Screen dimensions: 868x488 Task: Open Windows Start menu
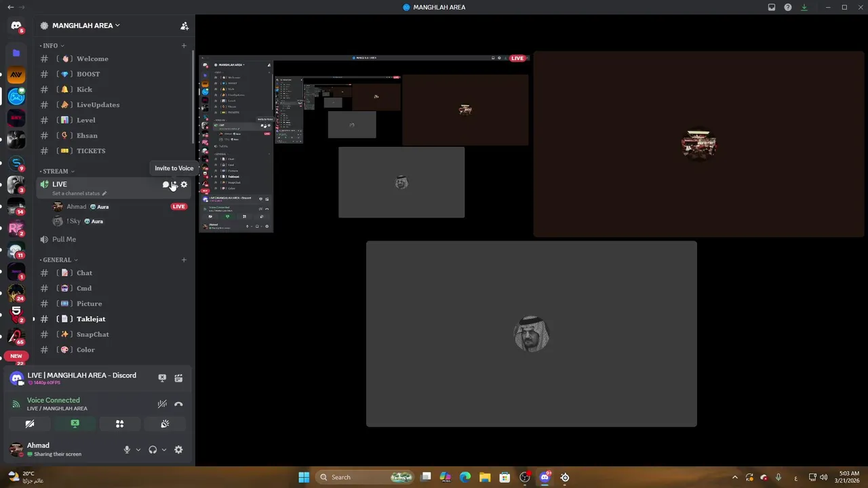point(304,477)
